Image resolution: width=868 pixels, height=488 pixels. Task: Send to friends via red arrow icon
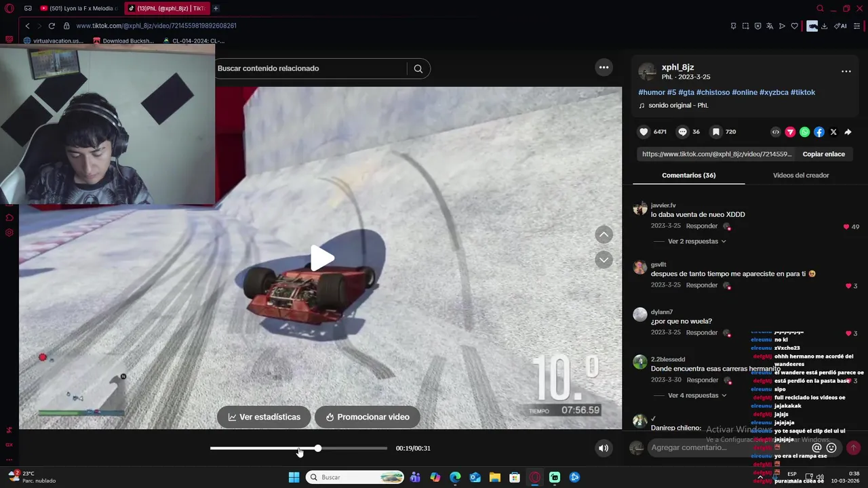click(790, 132)
